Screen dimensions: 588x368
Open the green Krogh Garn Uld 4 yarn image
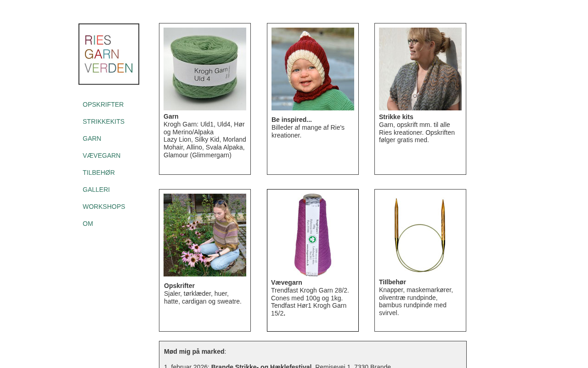tap(205, 69)
